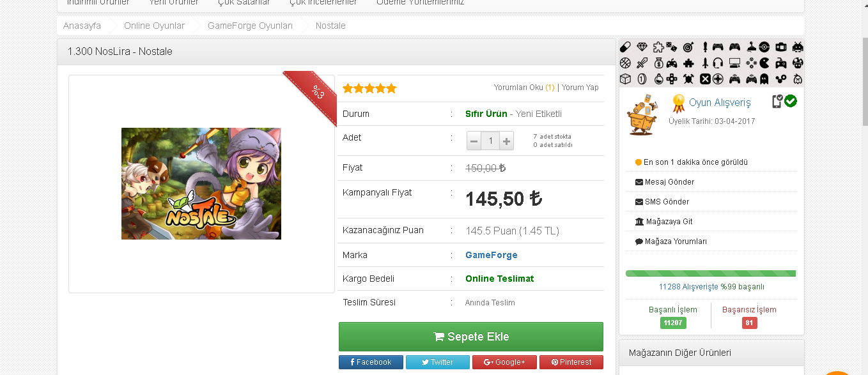
Task: Decrease quantity with the minus button
Action: [x=474, y=141]
